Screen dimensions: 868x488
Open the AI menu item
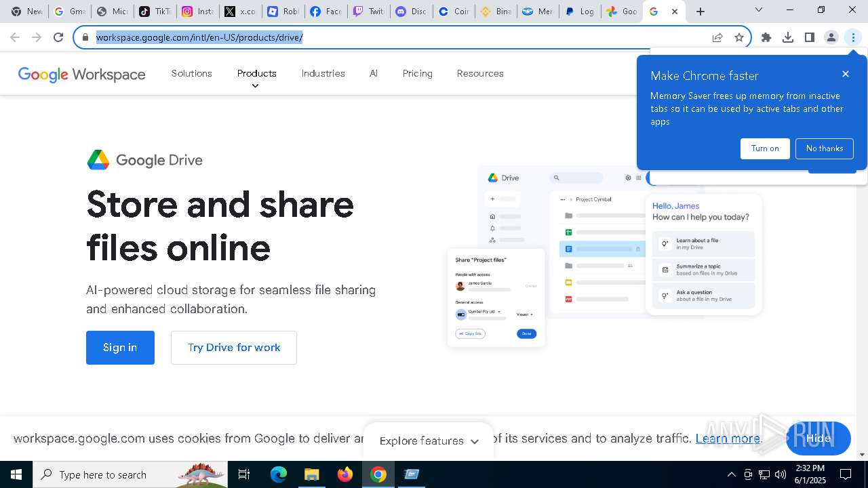coord(374,73)
